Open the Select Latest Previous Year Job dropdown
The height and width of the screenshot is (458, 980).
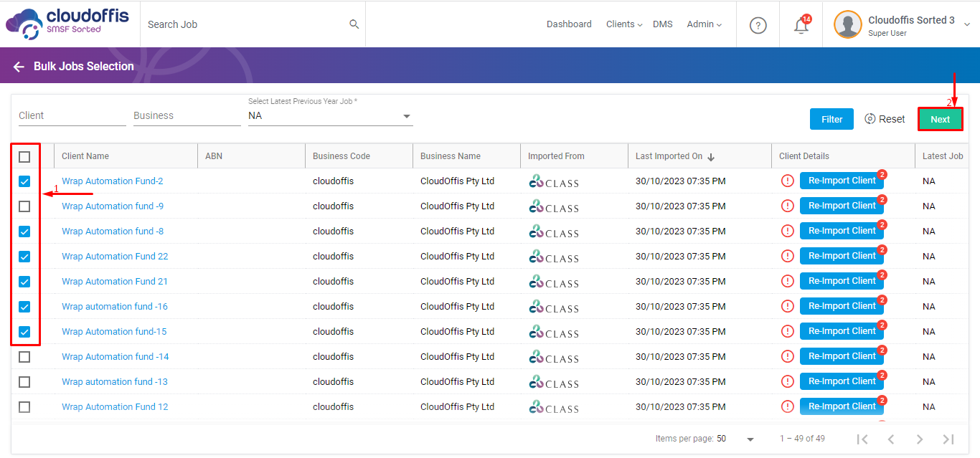331,115
